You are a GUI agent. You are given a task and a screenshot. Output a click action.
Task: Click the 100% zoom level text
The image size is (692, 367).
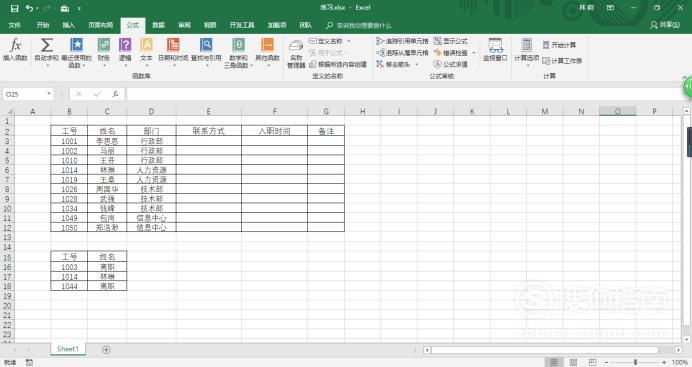coord(680,362)
